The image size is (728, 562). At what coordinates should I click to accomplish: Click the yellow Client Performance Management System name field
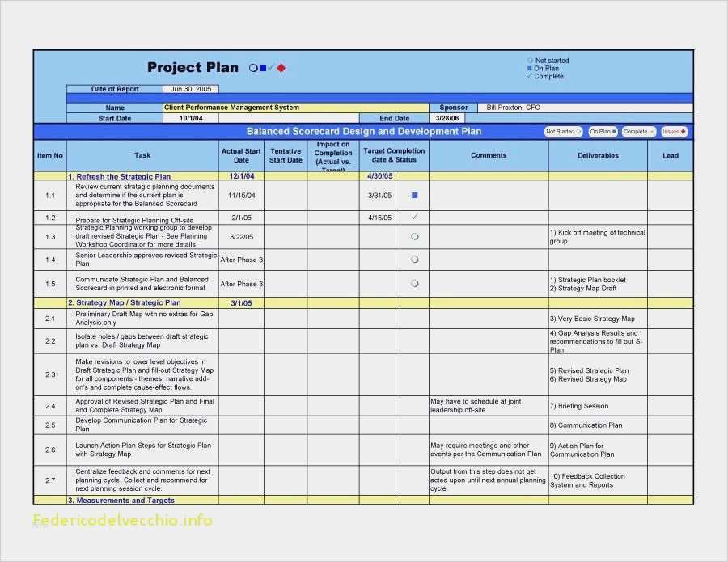296,108
